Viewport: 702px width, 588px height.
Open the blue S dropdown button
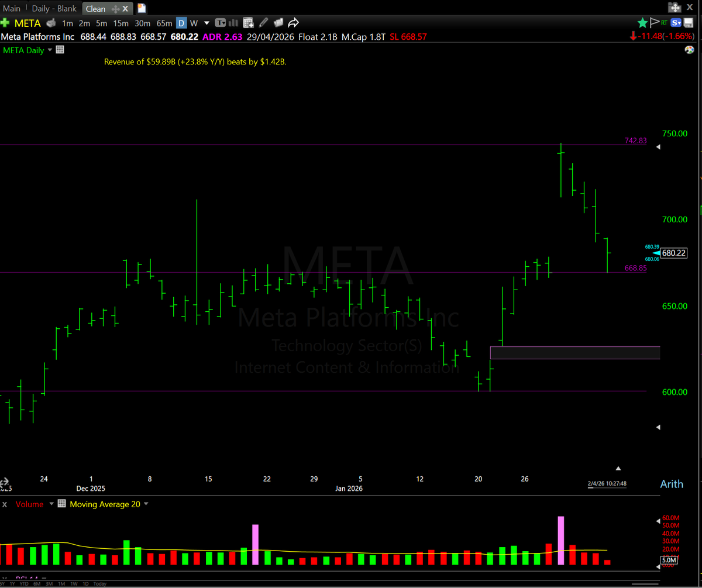(676, 23)
